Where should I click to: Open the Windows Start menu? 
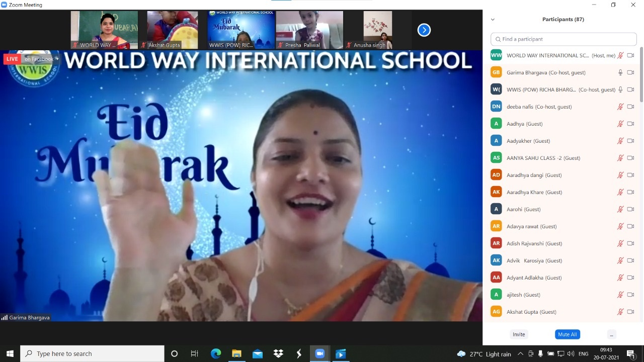tap(10, 354)
